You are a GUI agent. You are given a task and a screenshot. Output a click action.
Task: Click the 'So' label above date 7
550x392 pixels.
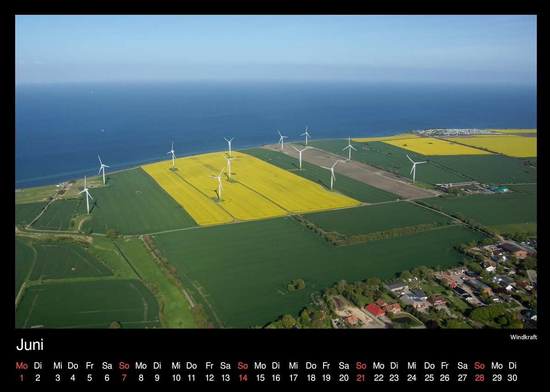pos(124,365)
